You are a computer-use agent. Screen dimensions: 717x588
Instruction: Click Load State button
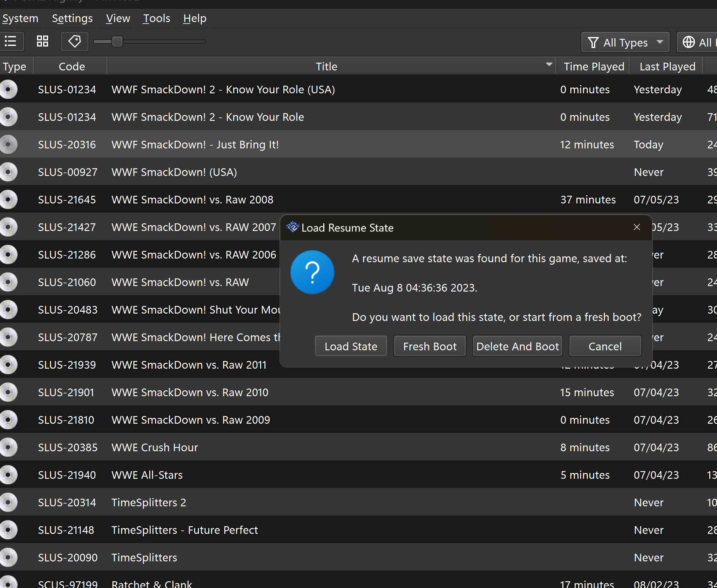point(351,346)
